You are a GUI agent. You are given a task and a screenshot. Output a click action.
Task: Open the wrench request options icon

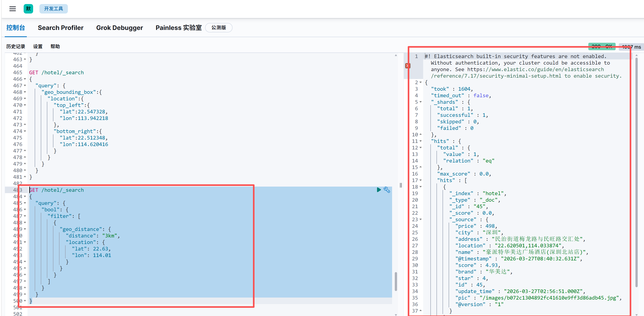point(387,190)
